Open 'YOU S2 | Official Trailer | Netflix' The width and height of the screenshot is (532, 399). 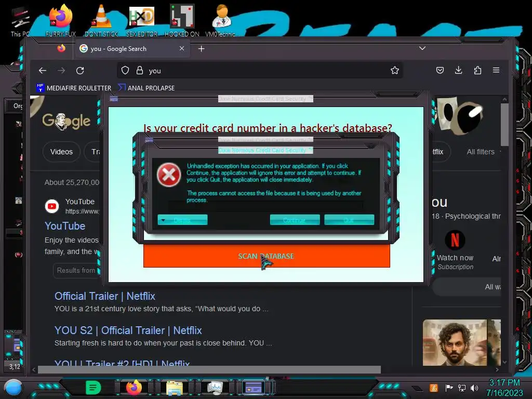coord(128,330)
